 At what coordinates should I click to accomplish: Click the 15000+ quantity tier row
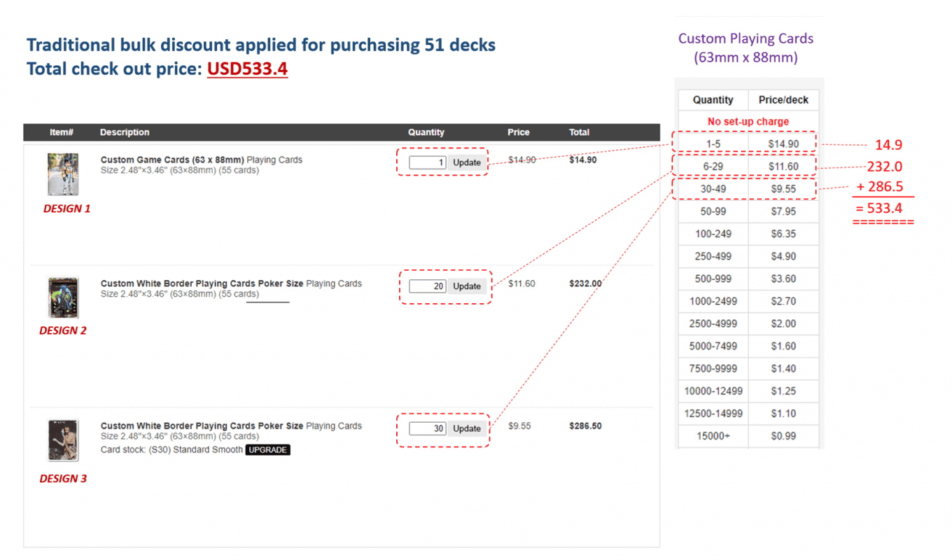click(x=748, y=436)
